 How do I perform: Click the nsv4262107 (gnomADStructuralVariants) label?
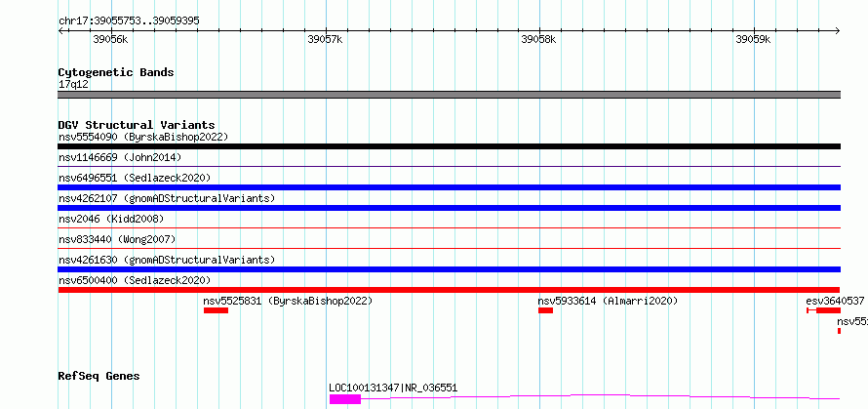click(167, 198)
